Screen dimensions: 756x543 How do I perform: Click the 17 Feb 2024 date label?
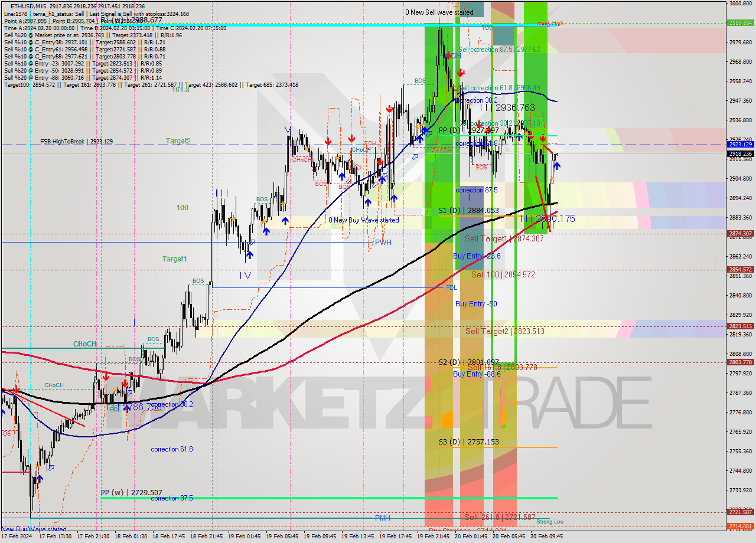(17, 537)
